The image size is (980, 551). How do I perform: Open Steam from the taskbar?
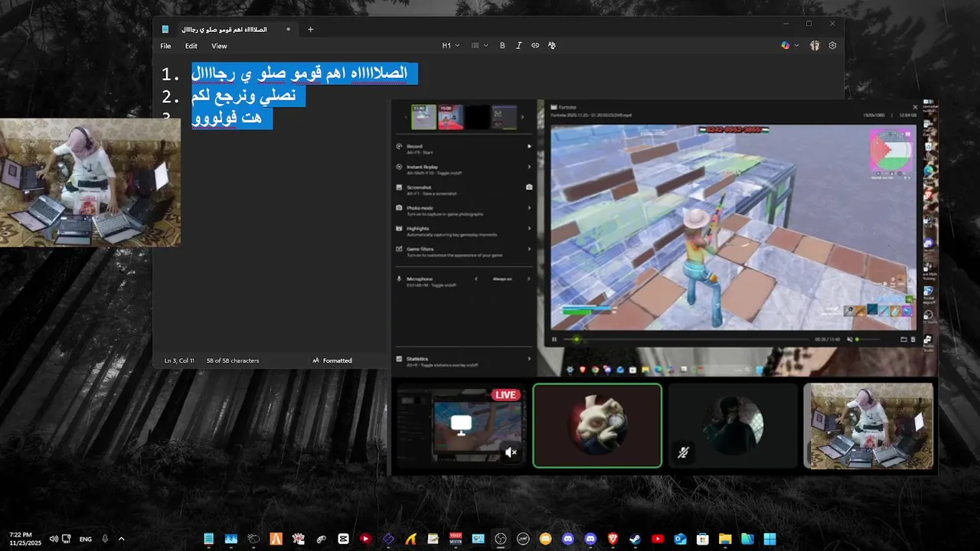coord(635,539)
